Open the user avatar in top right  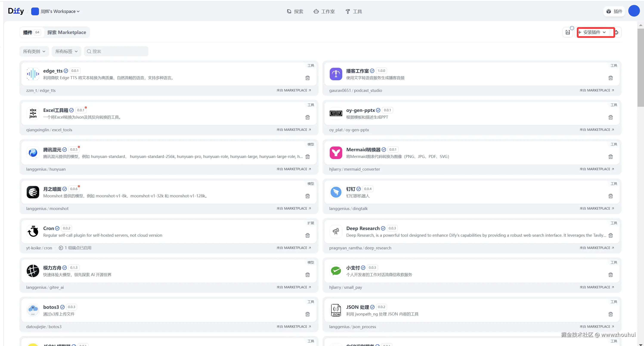[x=634, y=11]
